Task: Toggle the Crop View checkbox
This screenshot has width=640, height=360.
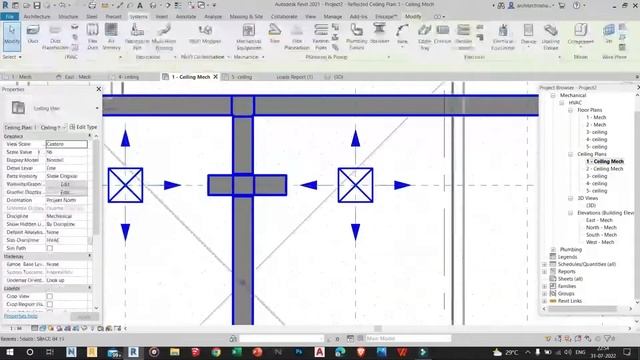Action: click(x=49, y=296)
